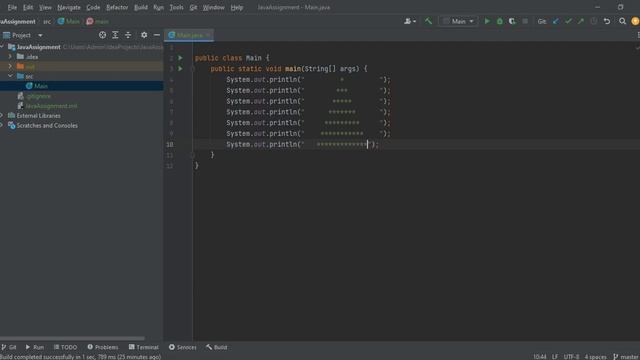Open the Main run configuration dropdown
The width and height of the screenshot is (640, 360).
(458, 21)
